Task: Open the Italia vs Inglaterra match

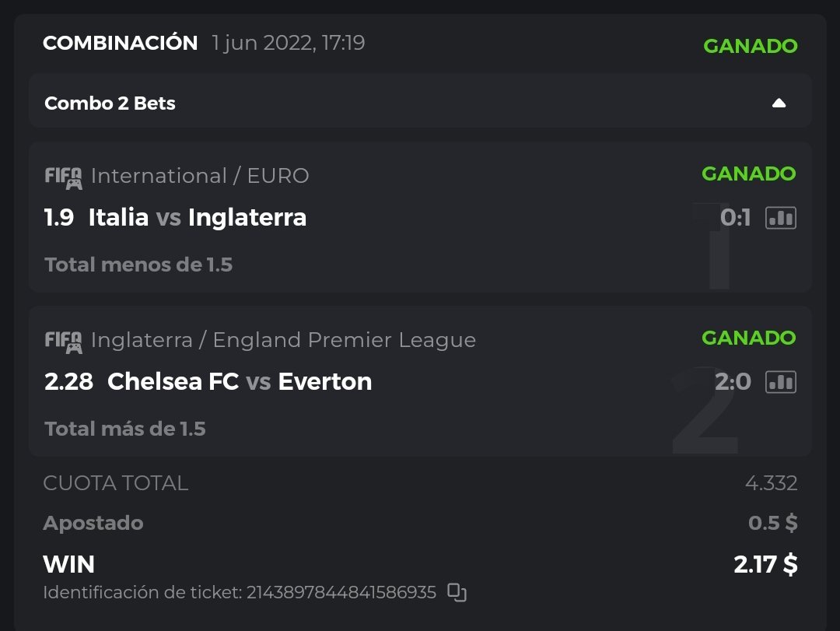Action: pyautogui.click(x=198, y=217)
